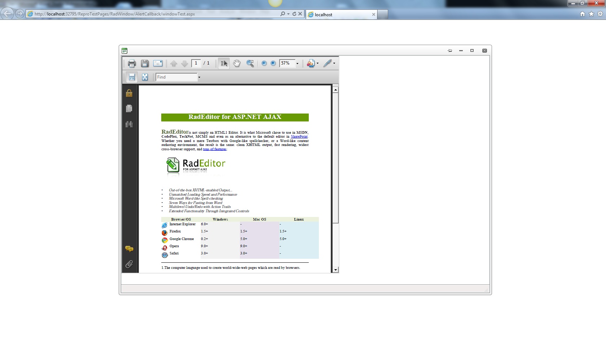Open the Comments panel in sidebar
Image resolution: width=606 pixels, height=364 pixels.
click(x=129, y=249)
